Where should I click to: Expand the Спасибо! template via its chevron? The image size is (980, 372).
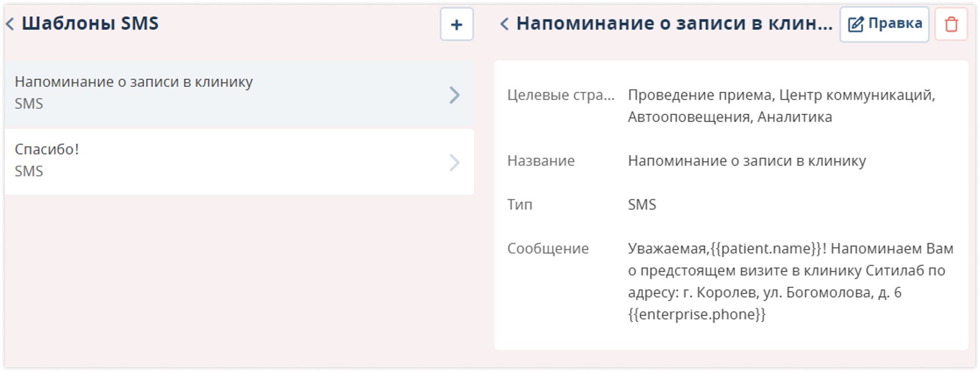point(456,161)
